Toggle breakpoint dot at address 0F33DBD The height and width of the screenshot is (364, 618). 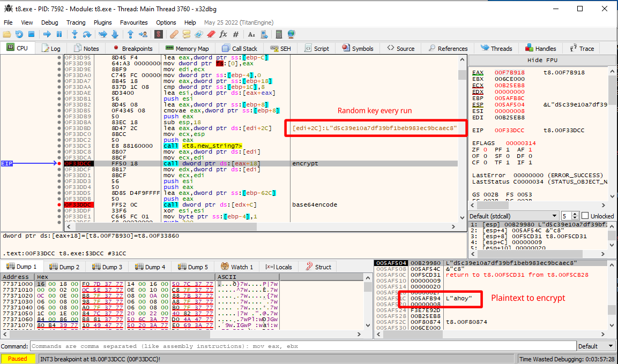(59, 128)
